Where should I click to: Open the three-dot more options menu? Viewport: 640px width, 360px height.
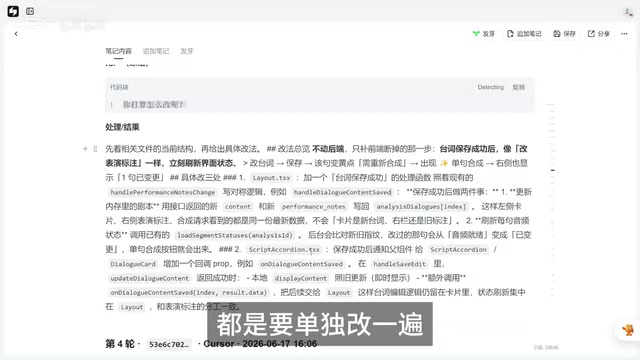pos(624,34)
